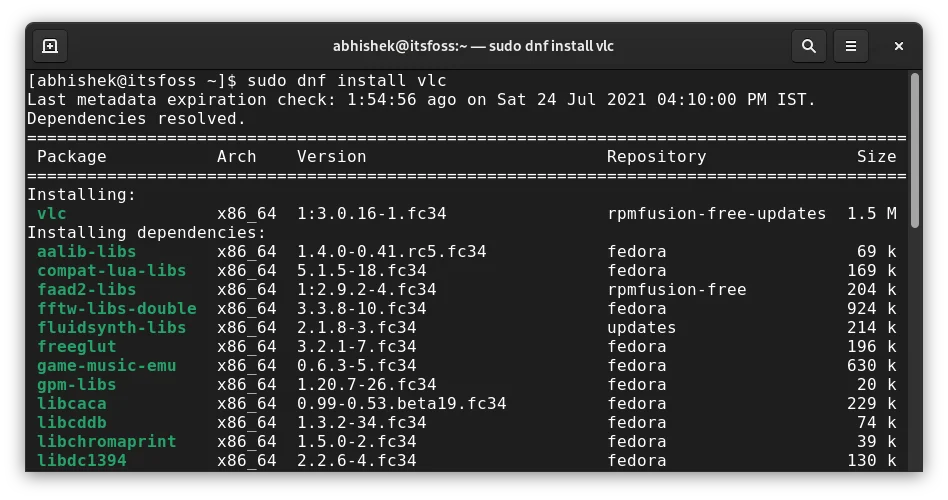Click the 'Size' column header
This screenshot has width=948, height=500.
coord(876,157)
